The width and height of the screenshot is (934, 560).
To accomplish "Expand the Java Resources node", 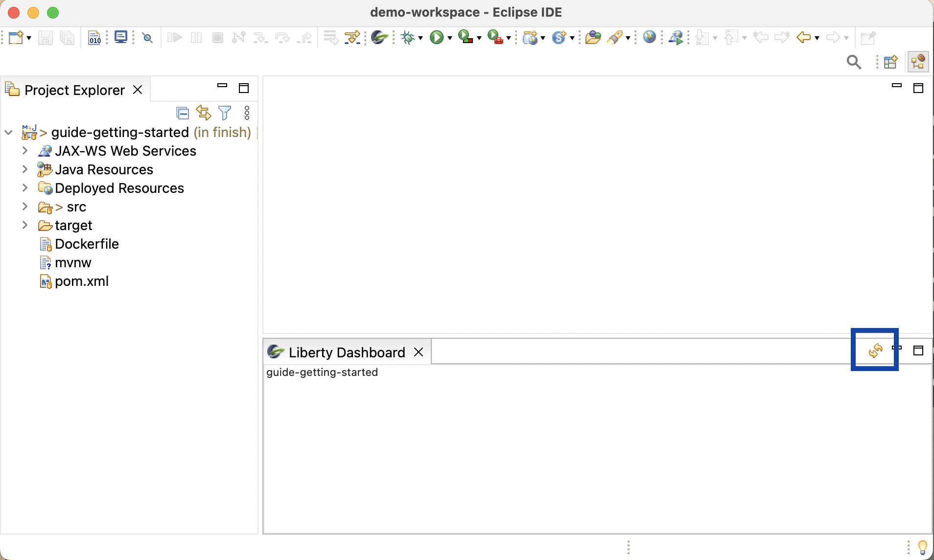I will click(25, 169).
